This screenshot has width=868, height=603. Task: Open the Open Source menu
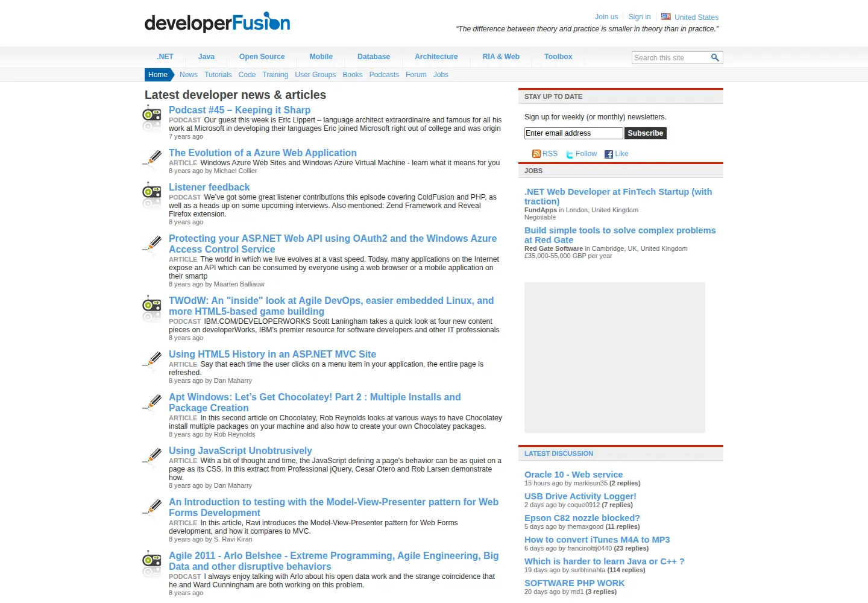262,57
